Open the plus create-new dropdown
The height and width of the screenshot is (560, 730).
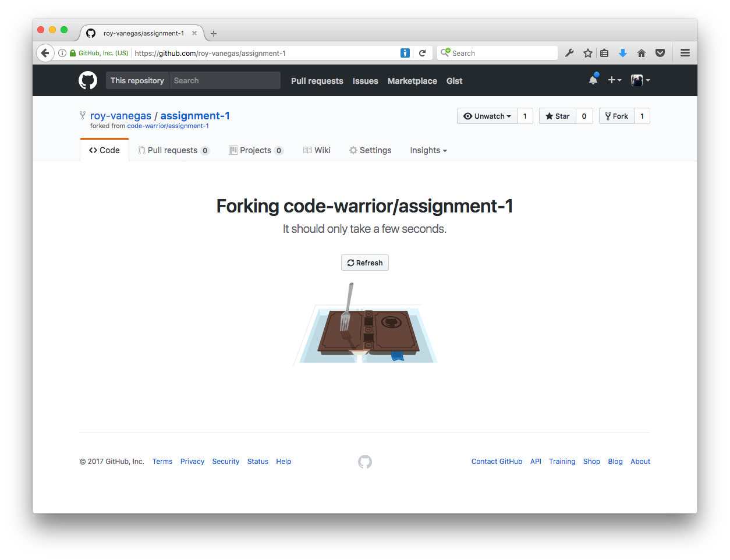615,80
